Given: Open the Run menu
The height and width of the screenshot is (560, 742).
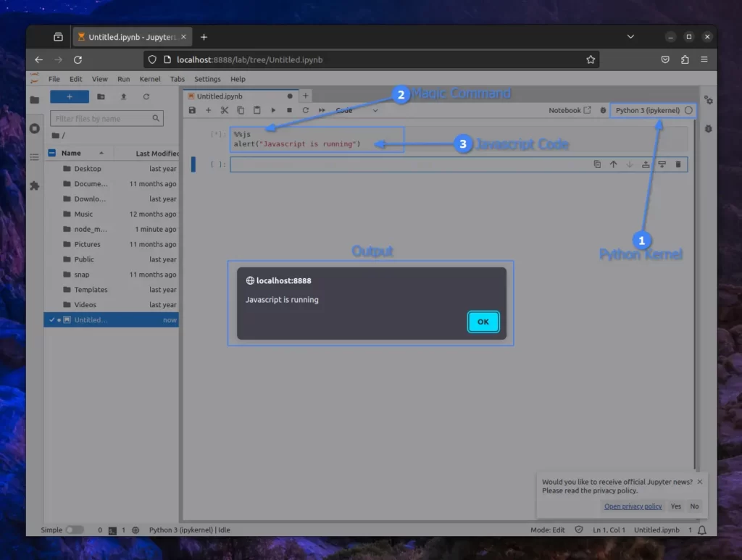Looking at the screenshot, I should [x=123, y=79].
